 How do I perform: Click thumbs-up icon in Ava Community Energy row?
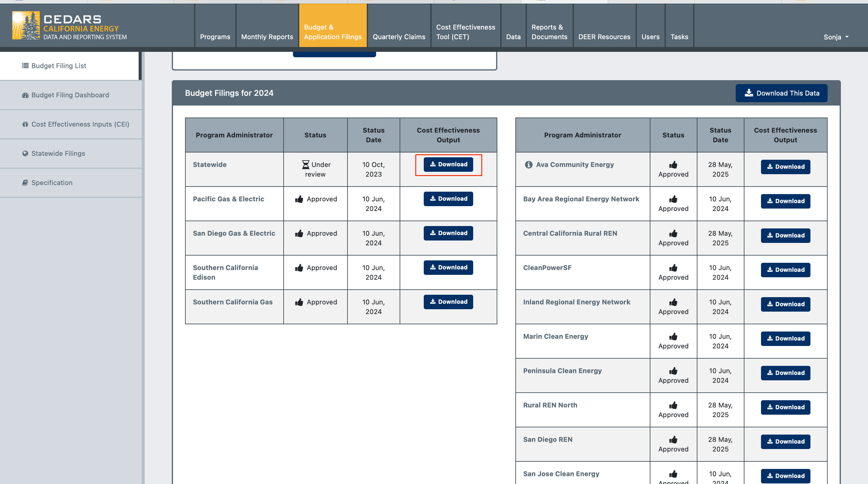coord(673,165)
